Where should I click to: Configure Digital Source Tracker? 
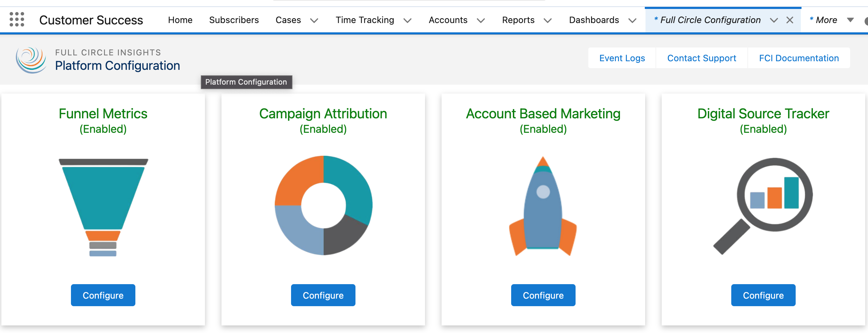coord(763,295)
